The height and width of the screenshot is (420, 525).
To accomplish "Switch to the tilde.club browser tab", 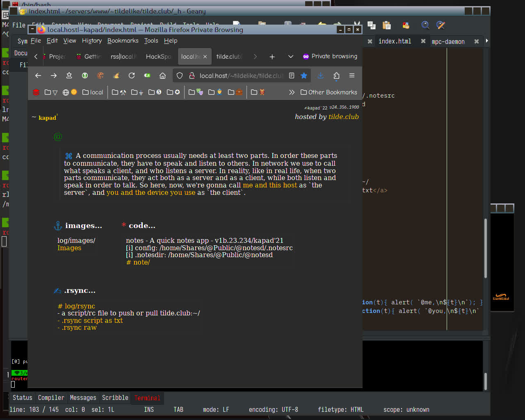I will coord(229,57).
